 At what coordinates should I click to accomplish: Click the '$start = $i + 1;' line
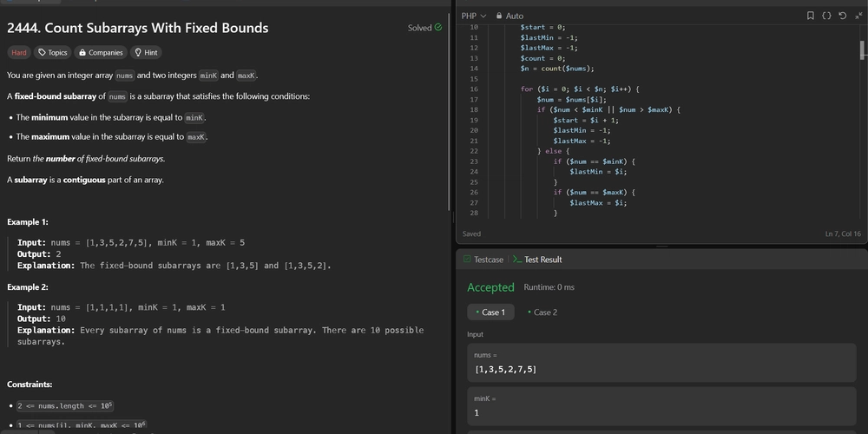point(586,120)
